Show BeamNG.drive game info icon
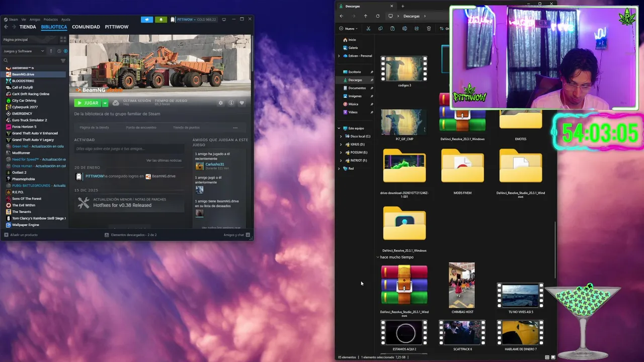The width and height of the screenshot is (644, 362). 231,103
